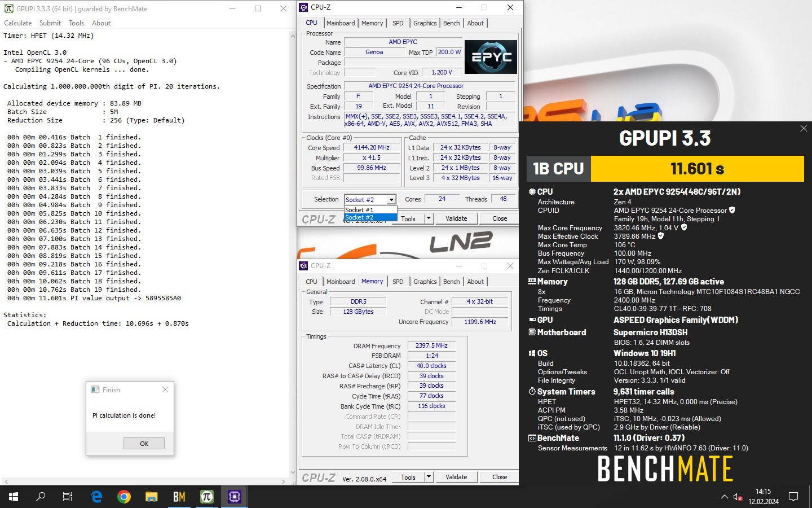Click the DRAM Frequency value 2397.5 MHz

pos(431,345)
